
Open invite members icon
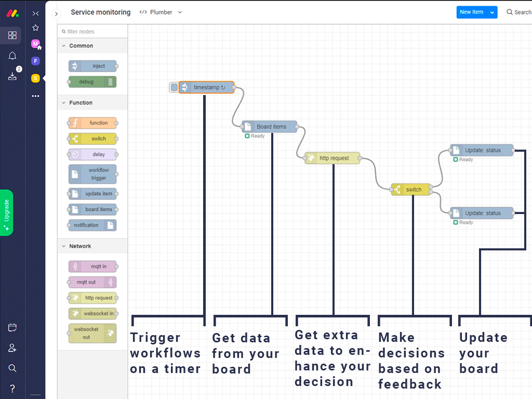coord(12,348)
